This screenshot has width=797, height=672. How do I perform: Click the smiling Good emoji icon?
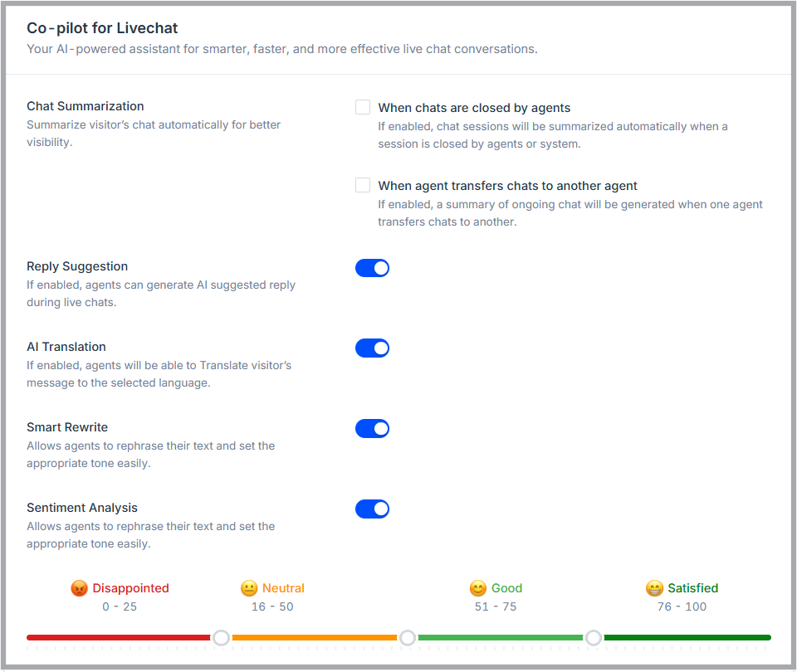tap(477, 588)
